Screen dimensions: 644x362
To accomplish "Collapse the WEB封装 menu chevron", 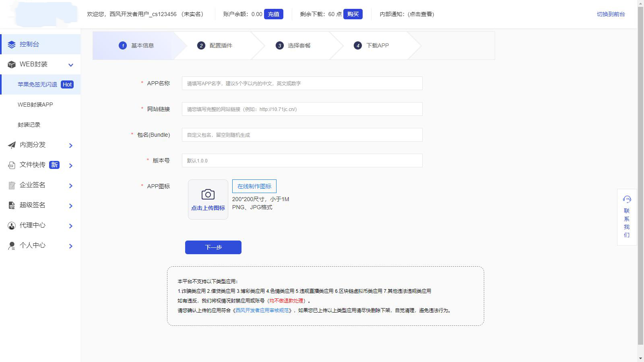I will click(71, 64).
